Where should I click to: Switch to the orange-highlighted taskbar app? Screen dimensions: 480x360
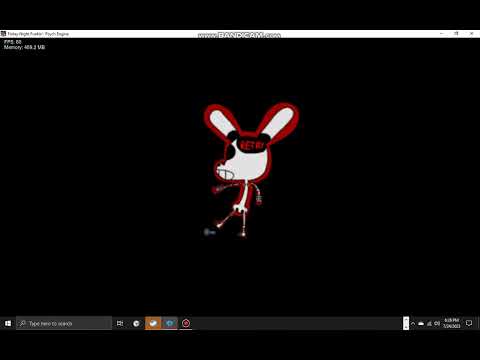153,323
